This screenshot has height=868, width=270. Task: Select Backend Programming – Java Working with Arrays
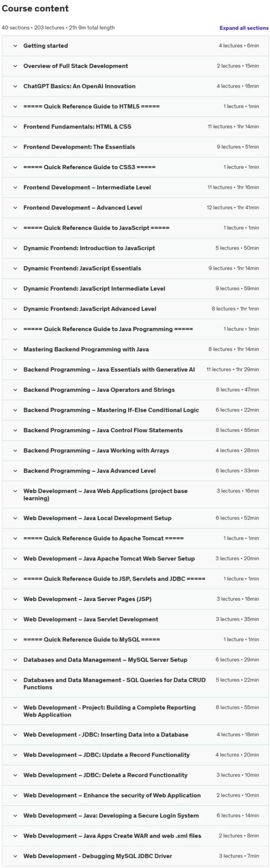[x=135, y=450]
